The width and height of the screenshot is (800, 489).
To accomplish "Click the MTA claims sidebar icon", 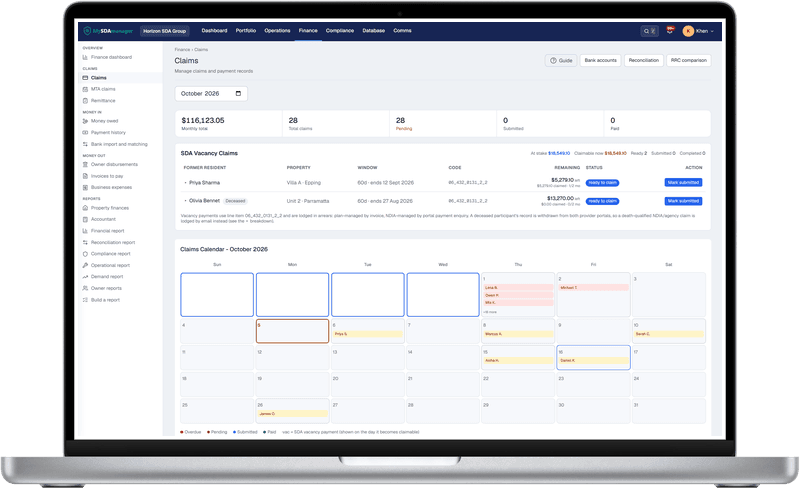I will [85, 89].
